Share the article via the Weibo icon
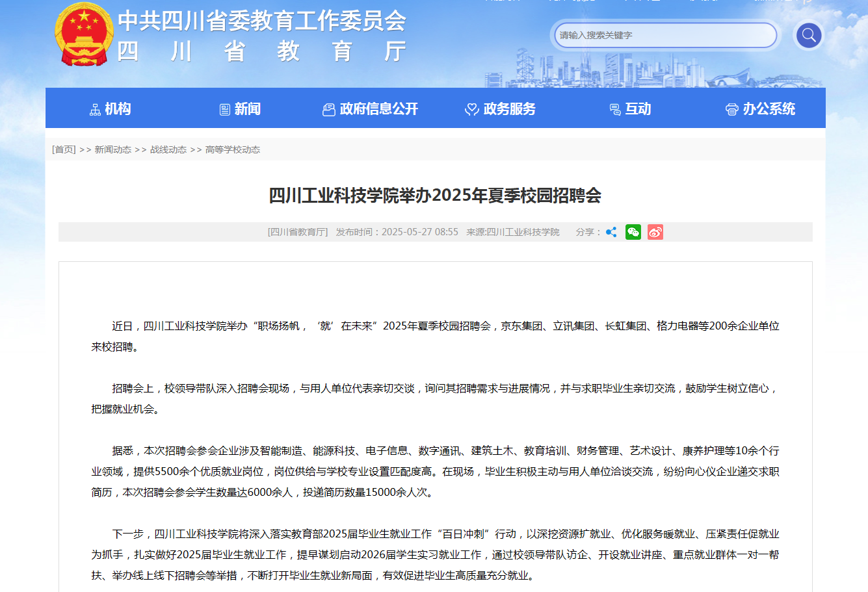This screenshot has width=868, height=592. coord(655,232)
